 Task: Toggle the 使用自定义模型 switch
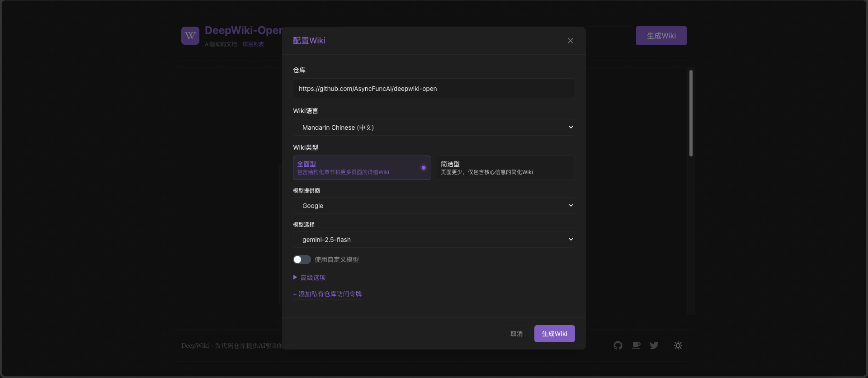302,260
